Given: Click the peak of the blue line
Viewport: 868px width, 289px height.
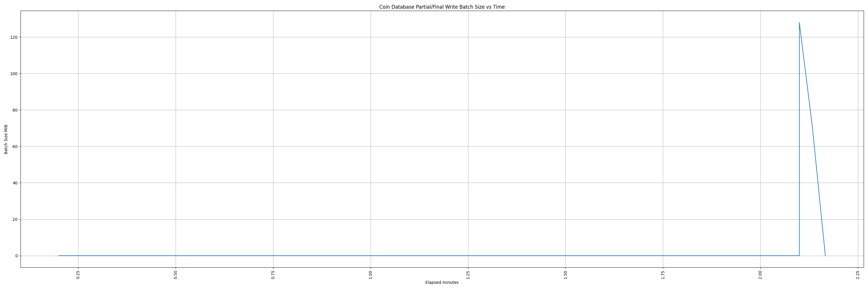Looking at the screenshot, I should point(799,23).
